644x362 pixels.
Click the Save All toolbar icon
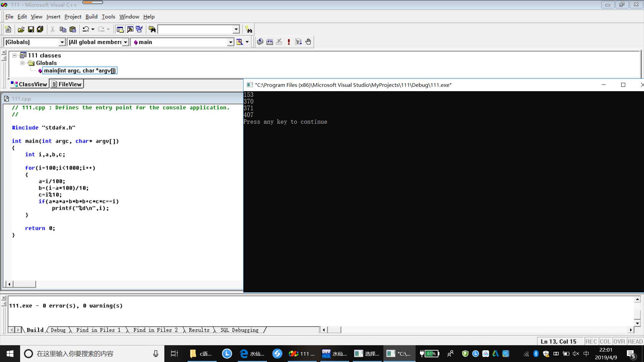click(x=40, y=29)
